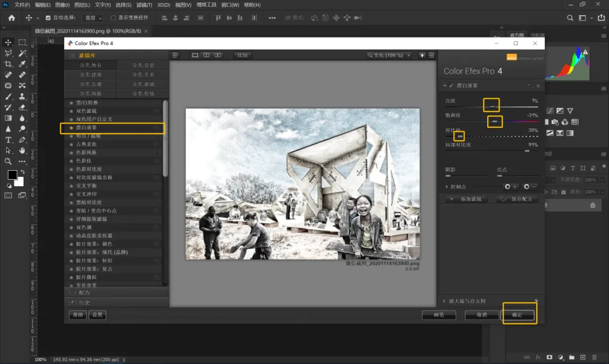The width and height of the screenshot is (609, 364).
Task: Click the 添加滤镜 button
Action: tap(465, 199)
